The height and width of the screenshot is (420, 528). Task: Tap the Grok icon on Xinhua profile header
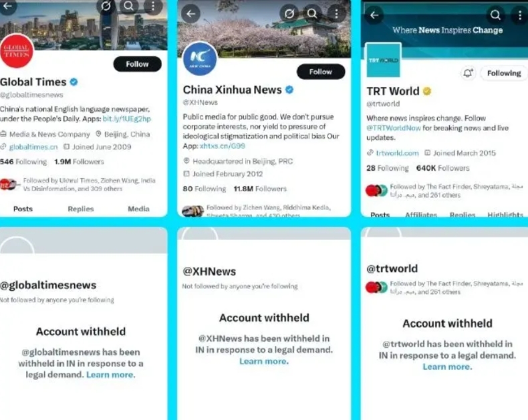click(x=289, y=14)
